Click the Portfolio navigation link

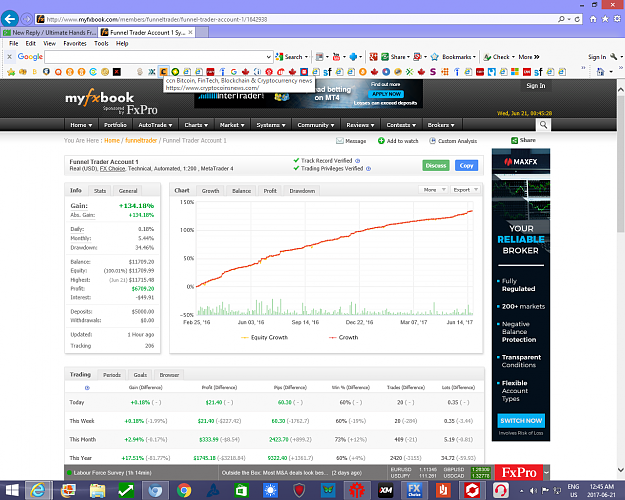(x=115, y=125)
